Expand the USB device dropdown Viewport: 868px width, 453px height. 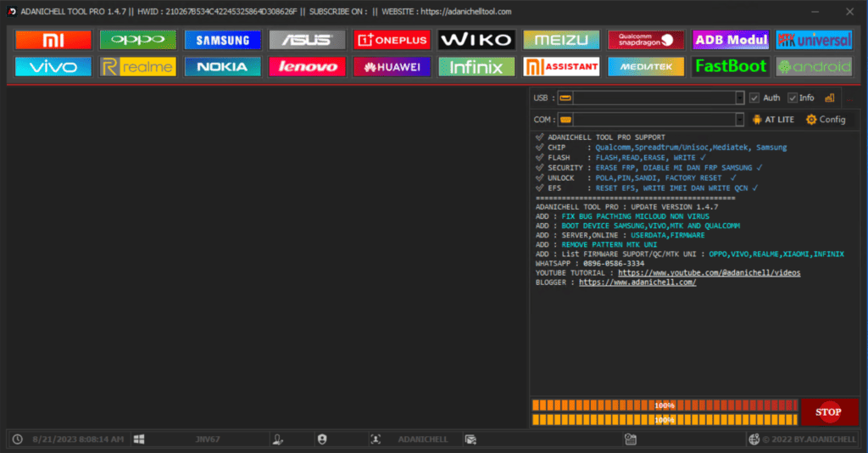click(x=739, y=98)
